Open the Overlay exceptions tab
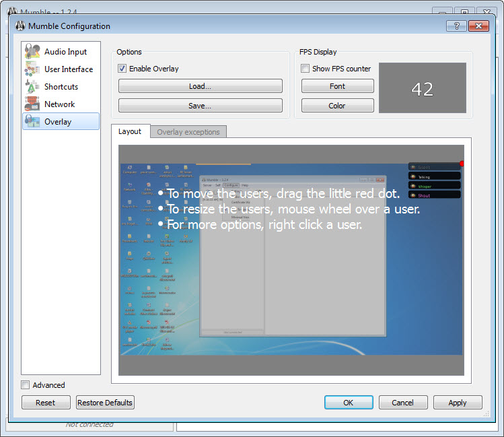 pyautogui.click(x=188, y=132)
